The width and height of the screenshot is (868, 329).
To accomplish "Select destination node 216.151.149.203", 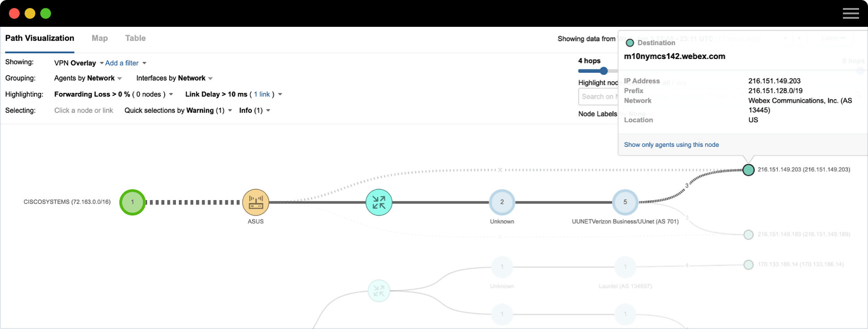I will click(748, 170).
